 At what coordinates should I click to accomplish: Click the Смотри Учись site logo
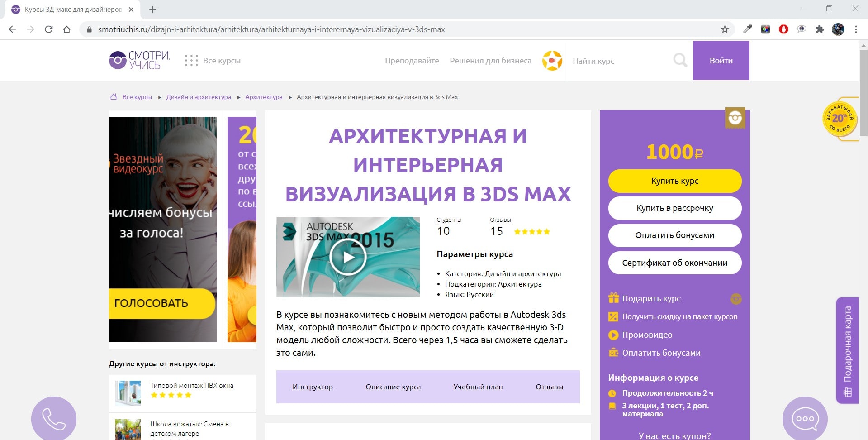coord(140,60)
